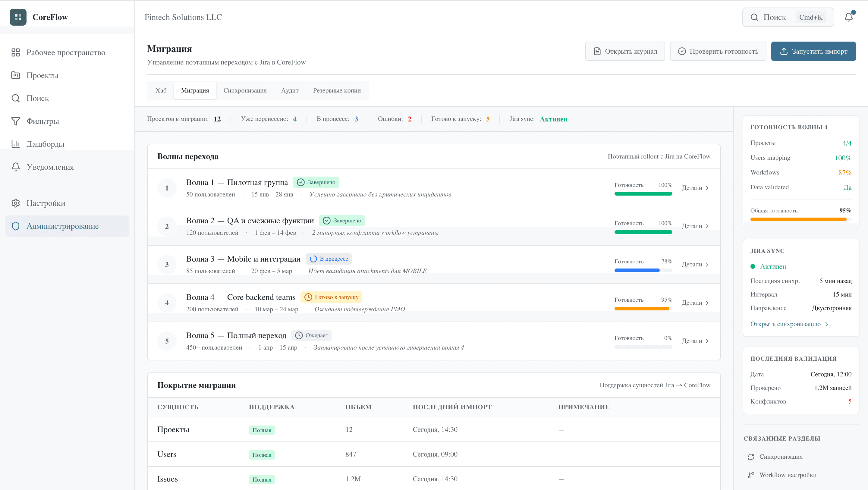Click the Синхронизация refresh icon in related sections

click(751, 456)
